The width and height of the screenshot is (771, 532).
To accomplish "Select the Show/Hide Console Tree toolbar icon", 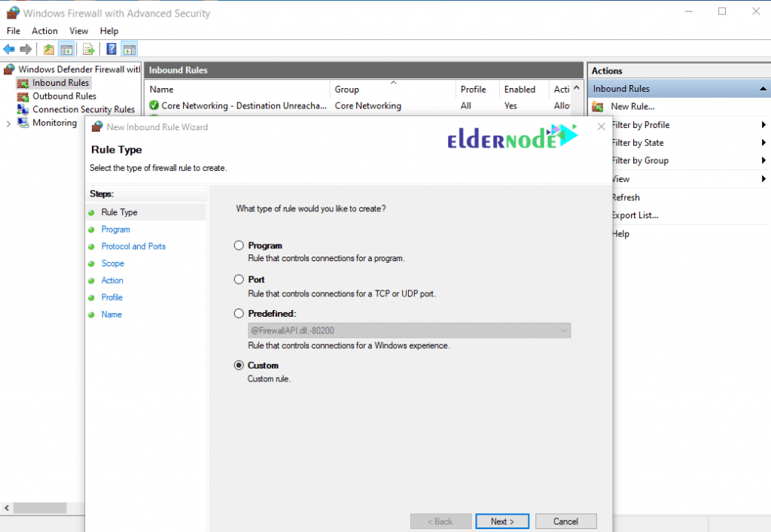I will pyautogui.click(x=66, y=49).
